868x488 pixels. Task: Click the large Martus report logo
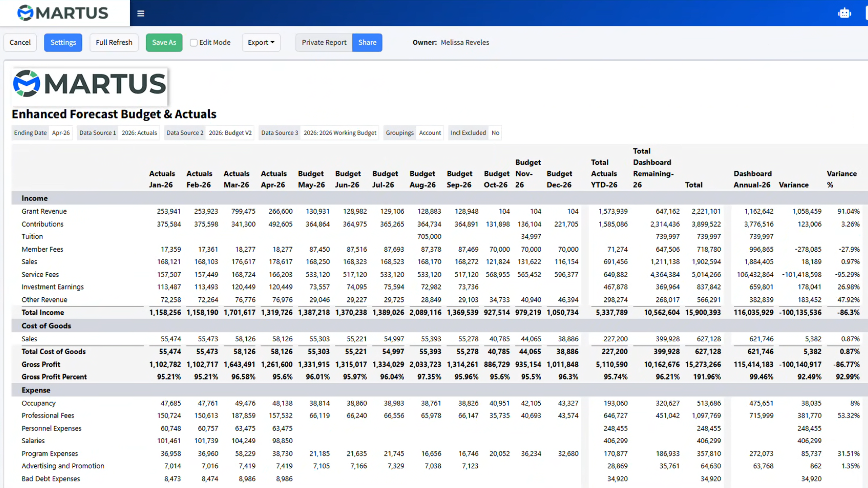pos(90,84)
